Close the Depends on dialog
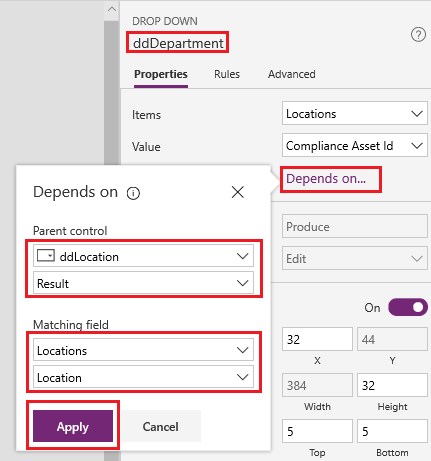The height and width of the screenshot is (461, 431). pos(238,192)
